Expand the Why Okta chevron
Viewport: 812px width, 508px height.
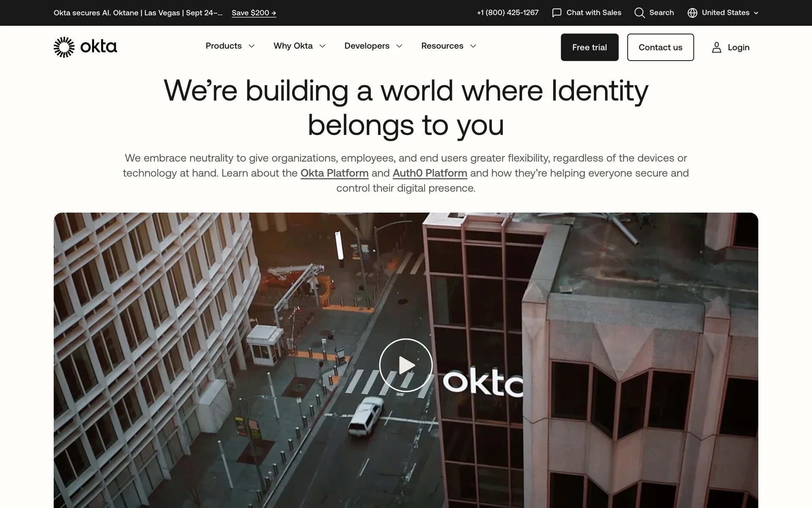[x=323, y=46]
